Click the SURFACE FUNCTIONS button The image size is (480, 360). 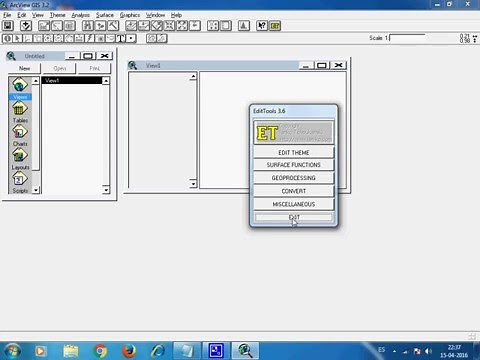(x=294, y=165)
